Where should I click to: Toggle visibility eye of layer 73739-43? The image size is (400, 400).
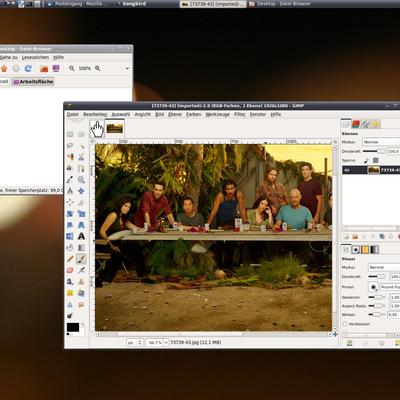click(x=347, y=170)
